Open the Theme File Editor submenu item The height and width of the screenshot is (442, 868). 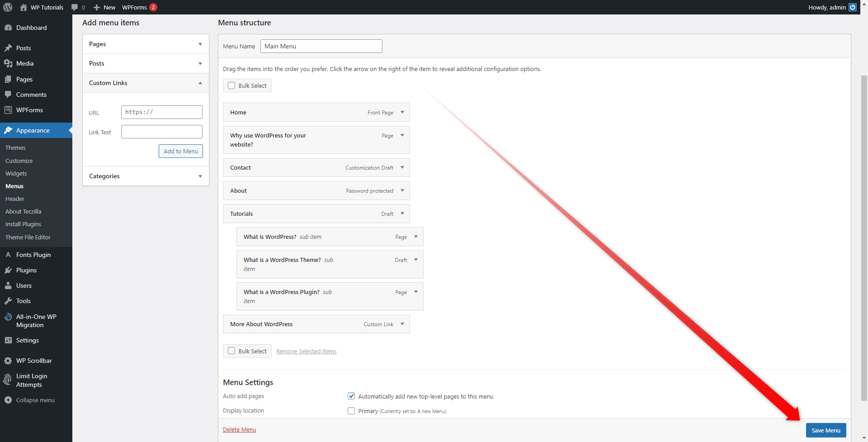click(28, 237)
